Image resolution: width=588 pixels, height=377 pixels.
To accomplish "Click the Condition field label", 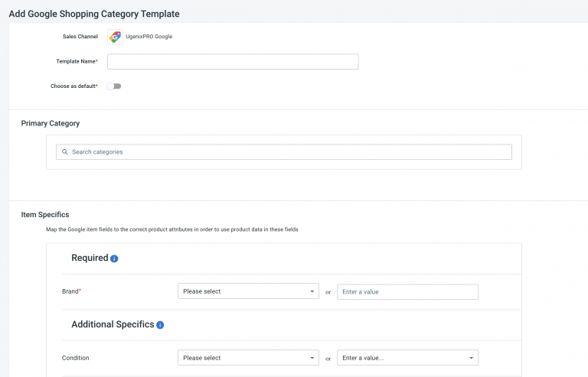I will click(x=76, y=357).
